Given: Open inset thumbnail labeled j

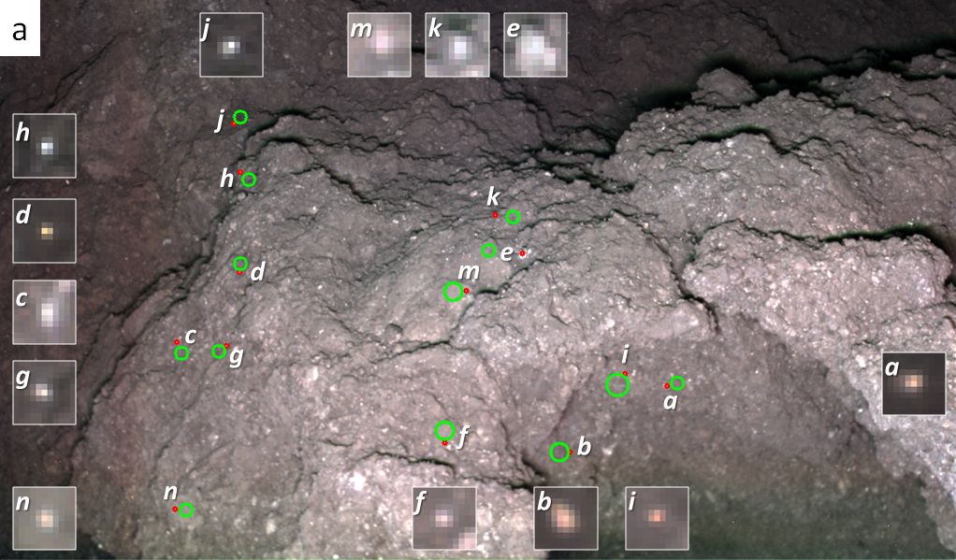Looking at the screenshot, I should coord(231,45).
